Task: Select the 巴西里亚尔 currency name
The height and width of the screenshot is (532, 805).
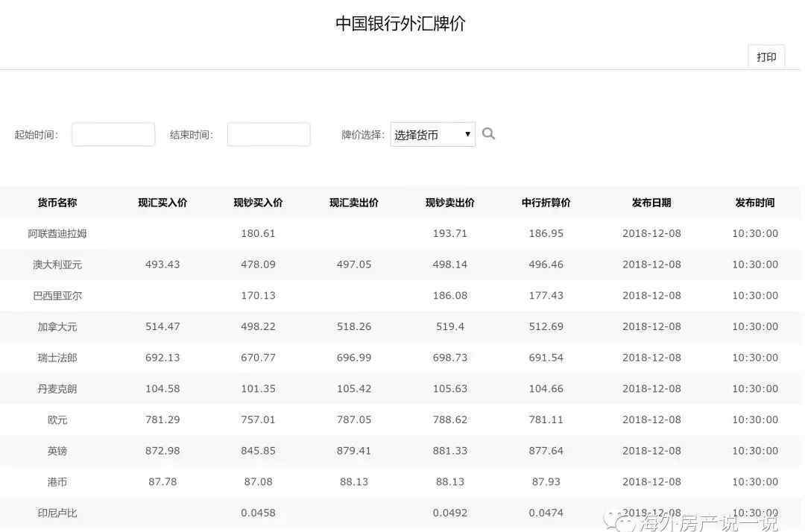Action: coord(57,296)
